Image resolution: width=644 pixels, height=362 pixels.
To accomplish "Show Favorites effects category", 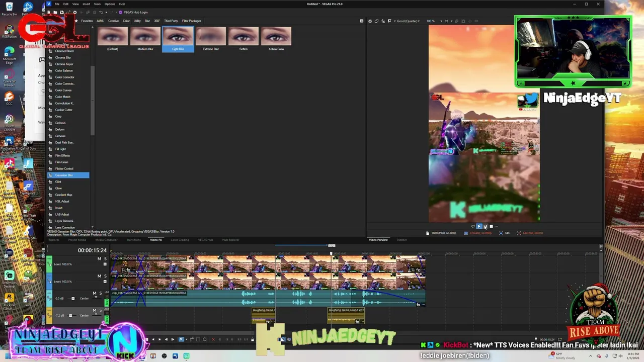I will point(87,21).
